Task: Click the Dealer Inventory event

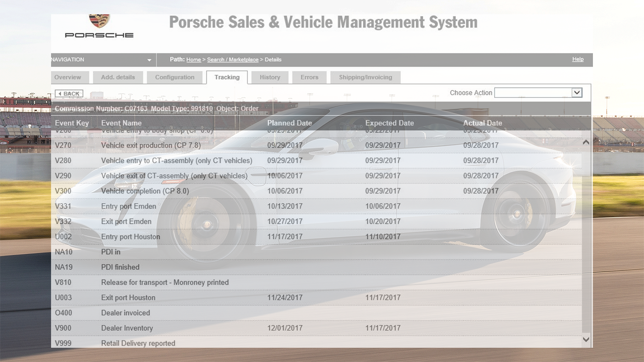Action: pyautogui.click(x=127, y=328)
